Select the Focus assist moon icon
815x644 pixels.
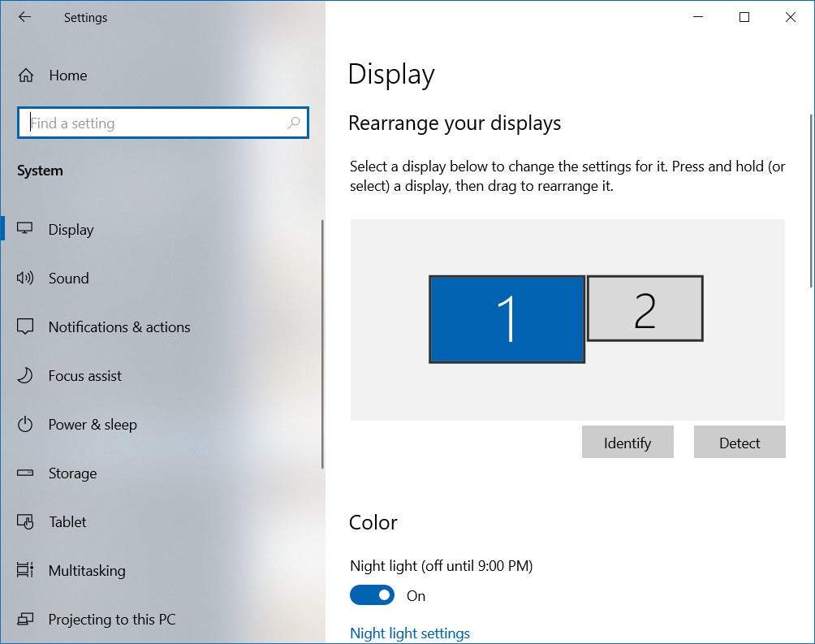point(25,375)
